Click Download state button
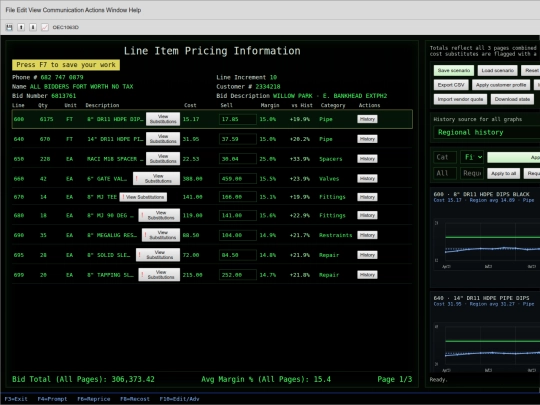The height and width of the screenshot is (405, 540). [512, 99]
